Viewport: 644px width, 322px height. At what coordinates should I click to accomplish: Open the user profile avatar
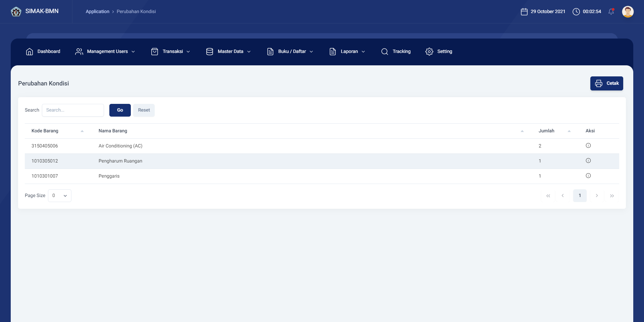point(628,12)
